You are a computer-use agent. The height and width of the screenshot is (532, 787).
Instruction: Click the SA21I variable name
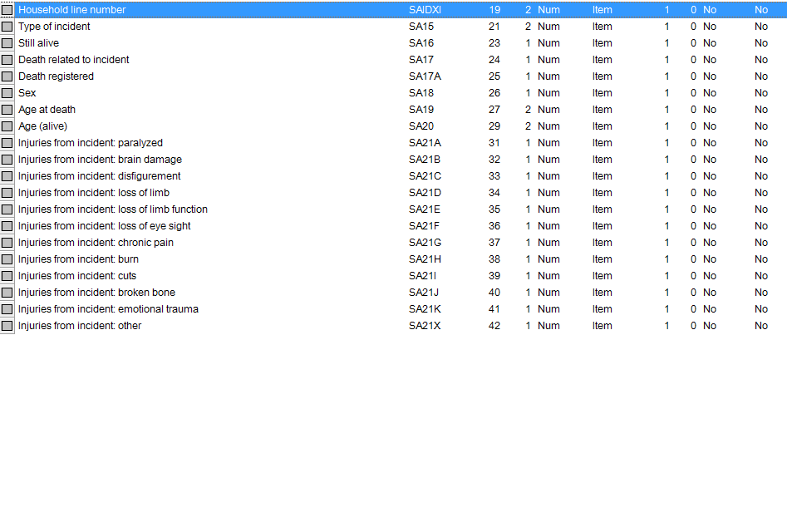(x=423, y=276)
